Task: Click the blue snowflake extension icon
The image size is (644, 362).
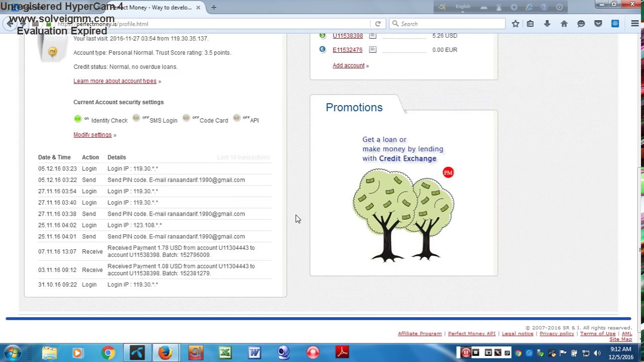Action: coord(615,24)
